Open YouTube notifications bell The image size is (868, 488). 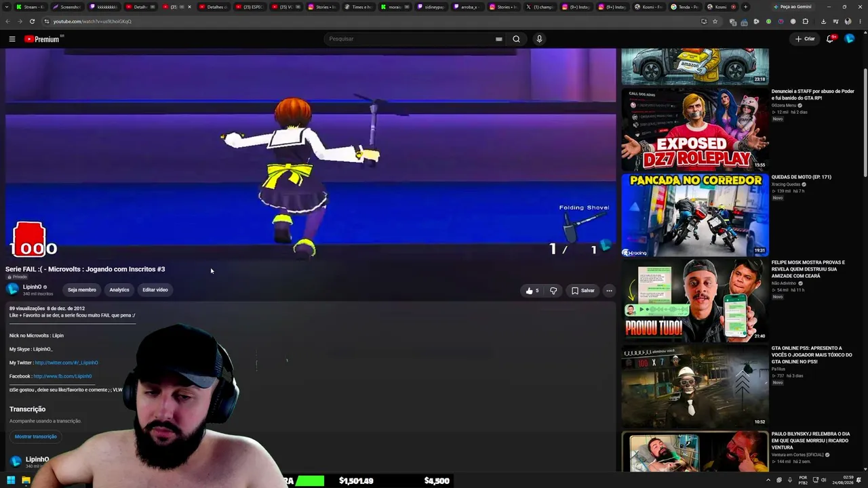point(830,39)
